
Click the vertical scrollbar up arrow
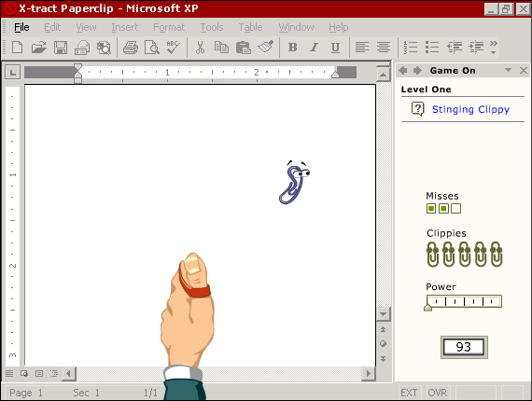383,75
